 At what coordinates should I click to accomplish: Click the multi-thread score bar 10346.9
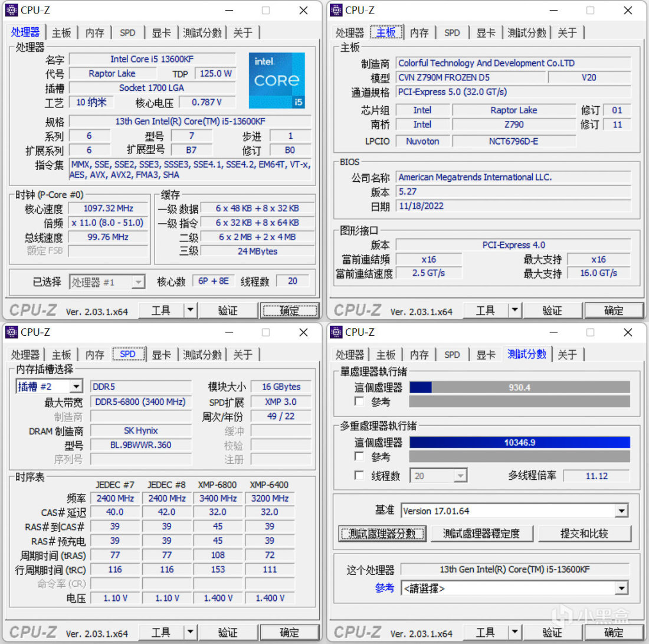(519, 442)
